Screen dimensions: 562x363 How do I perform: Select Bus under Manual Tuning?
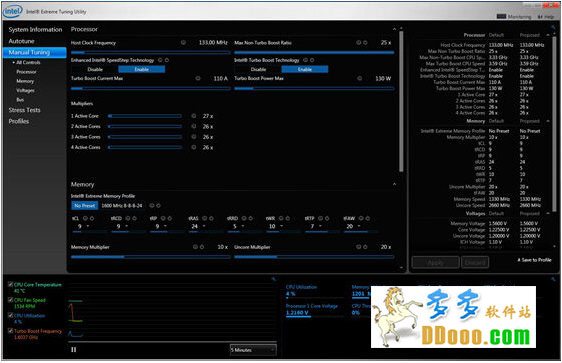(x=20, y=100)
